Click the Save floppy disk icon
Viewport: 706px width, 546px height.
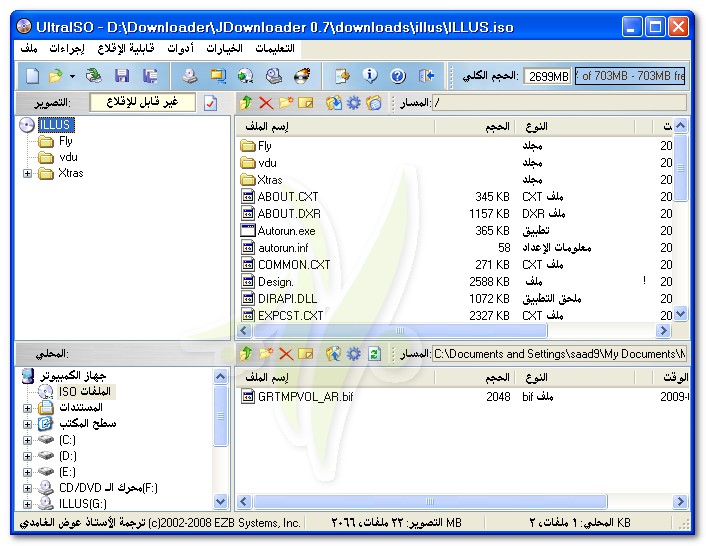pos(122,76)
